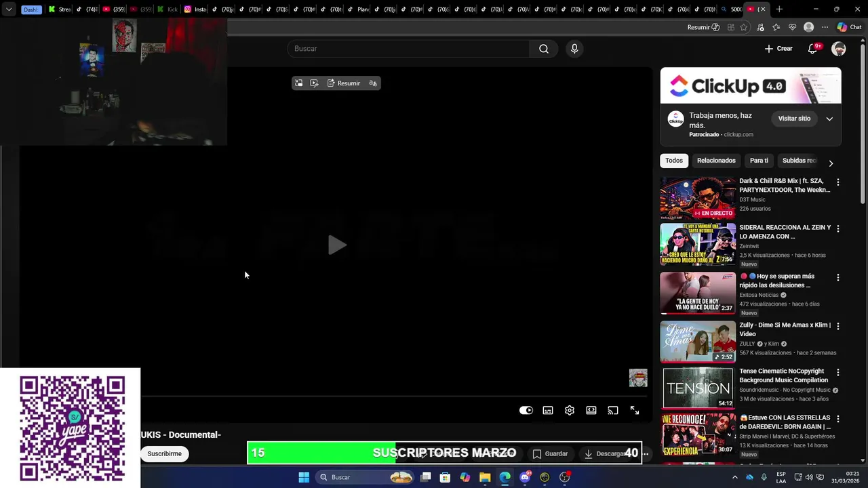
Task: Expand the ClickUp ad chevron
Action: pos(829,119)
